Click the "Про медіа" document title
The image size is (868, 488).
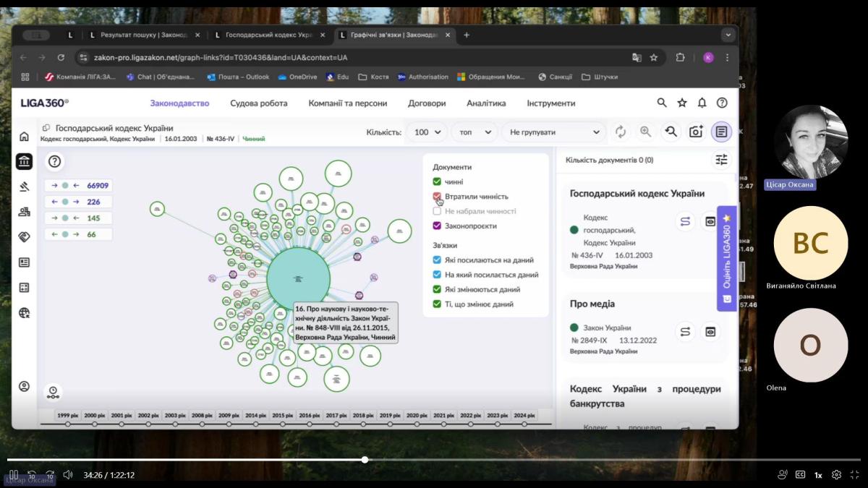pos(592,304)
